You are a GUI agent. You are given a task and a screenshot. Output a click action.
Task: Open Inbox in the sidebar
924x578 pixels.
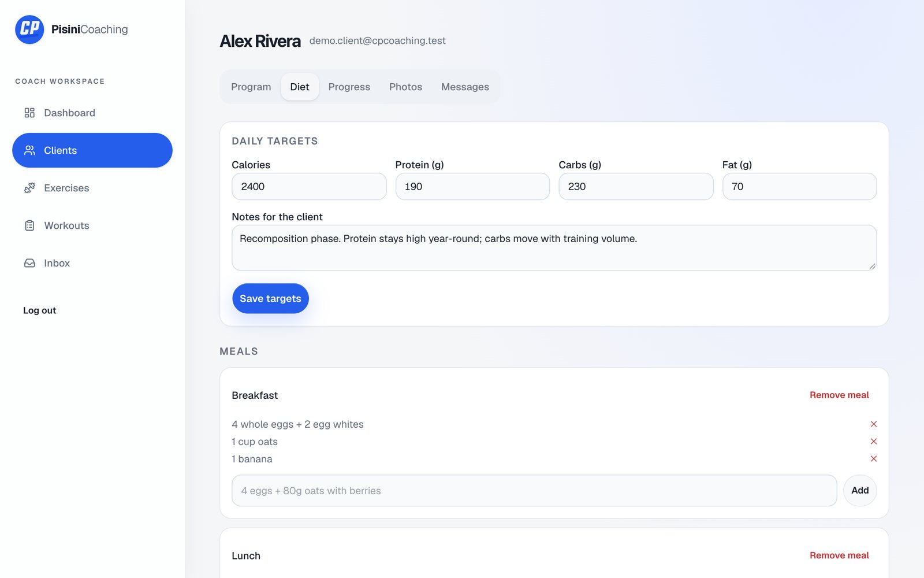coord(92,263)
